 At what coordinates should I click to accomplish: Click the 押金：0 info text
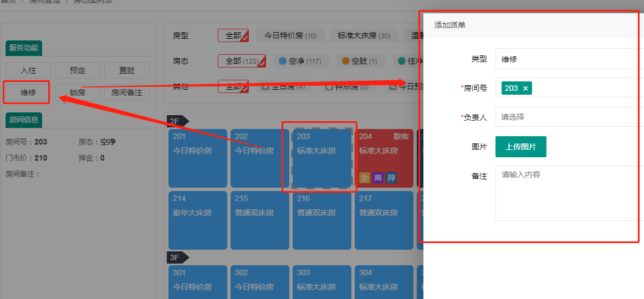coord(91,158)
